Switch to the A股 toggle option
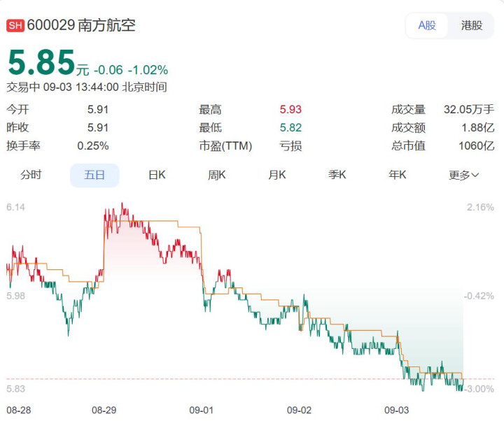The image size is (504, 421). 427,25
